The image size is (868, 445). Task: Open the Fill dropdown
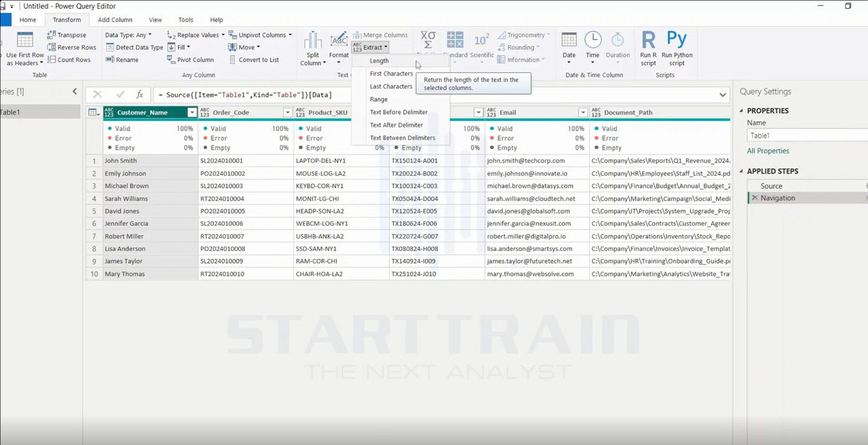pyautogui.click(x=179, y=47)
